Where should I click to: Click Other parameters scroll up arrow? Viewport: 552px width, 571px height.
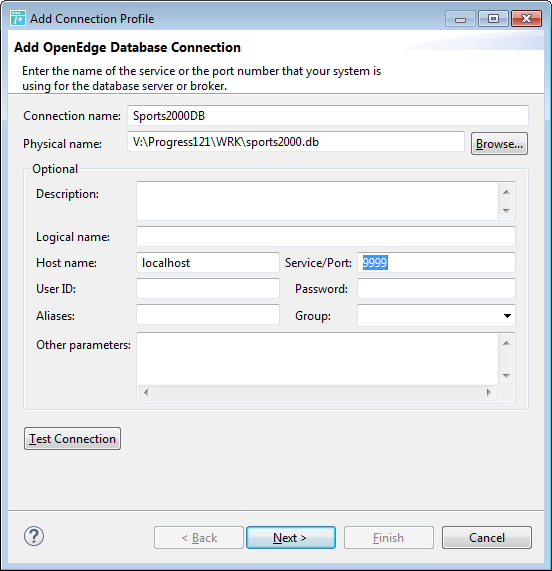[x=506, y=343]
